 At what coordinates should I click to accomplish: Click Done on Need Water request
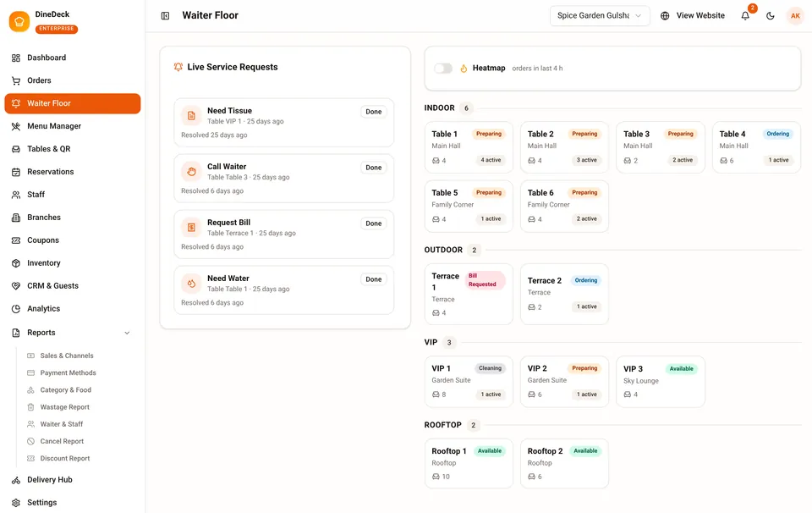[x=373, y=279]
